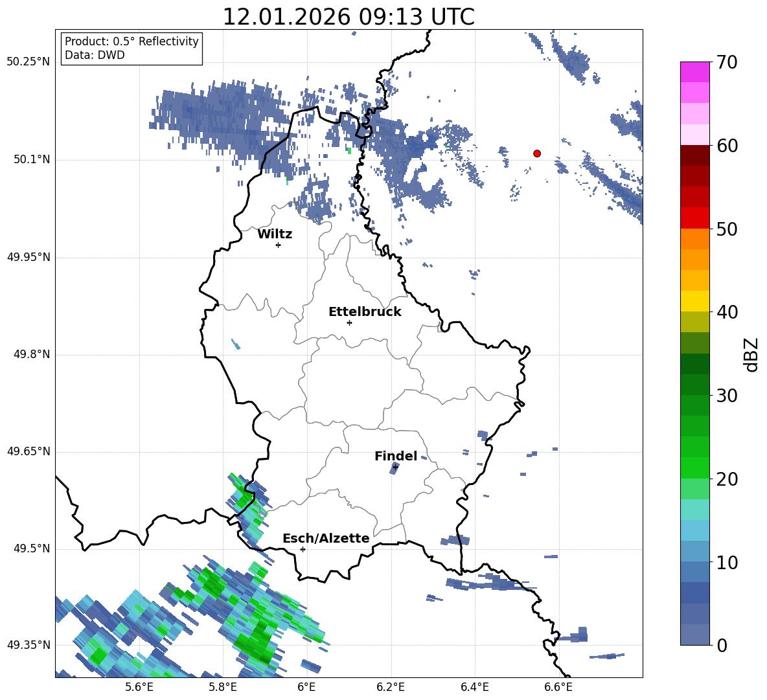767x700 pixels.
Task: Click the Esch/Alzette station cross marker
Action: [303, 549]
